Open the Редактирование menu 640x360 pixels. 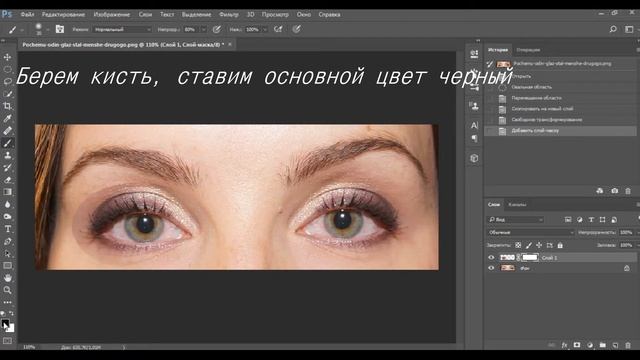pos(63,14)
